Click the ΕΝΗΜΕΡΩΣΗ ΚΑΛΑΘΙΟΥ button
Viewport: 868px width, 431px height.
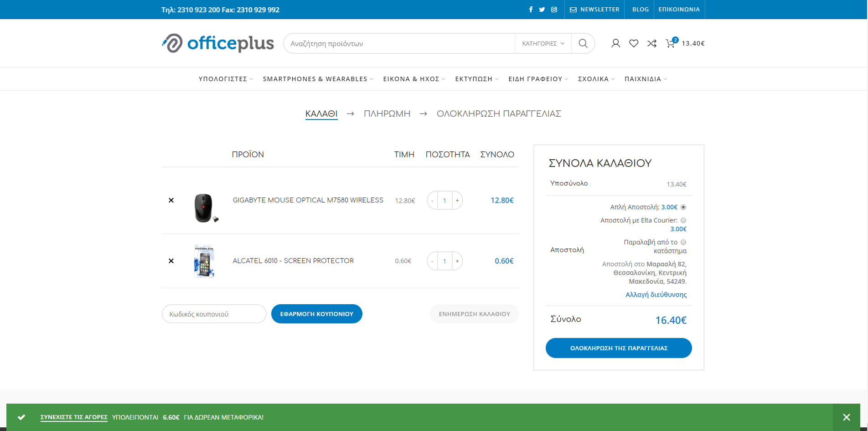tap(474, 314)
